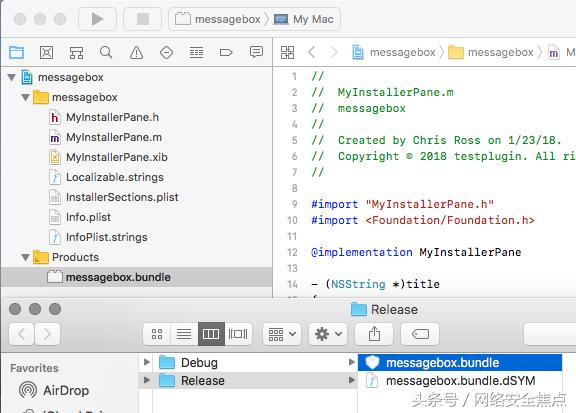The width and height of the screenshot is (576, 413).
Task: Open AirDrop in Finder sidebar
Action: (x=54, y=390)
